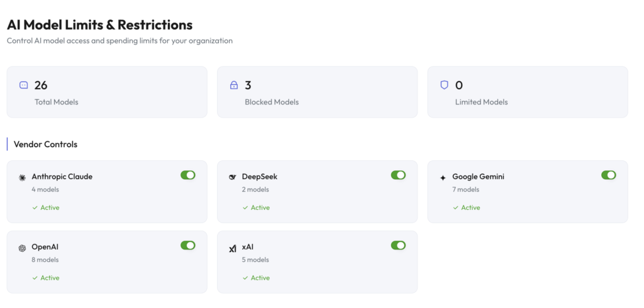Click 'Active' status text in Google Gemini card

(470, 208)
